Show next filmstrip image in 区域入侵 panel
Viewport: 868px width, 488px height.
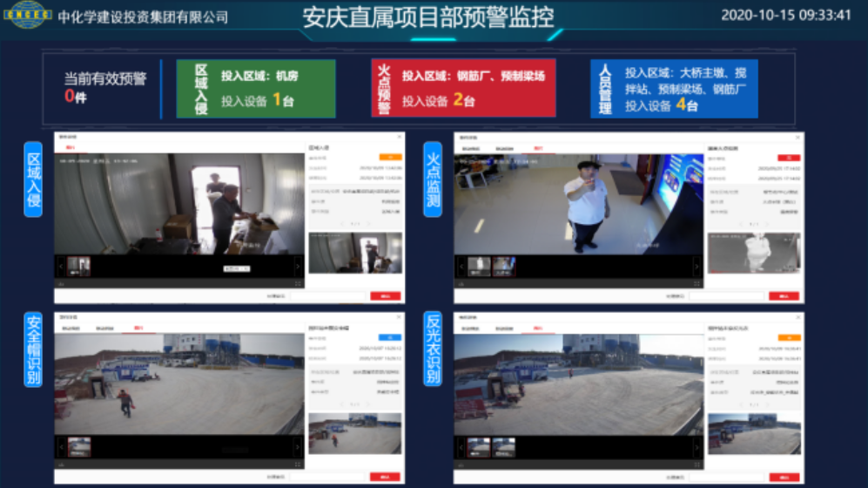point(298,267)
